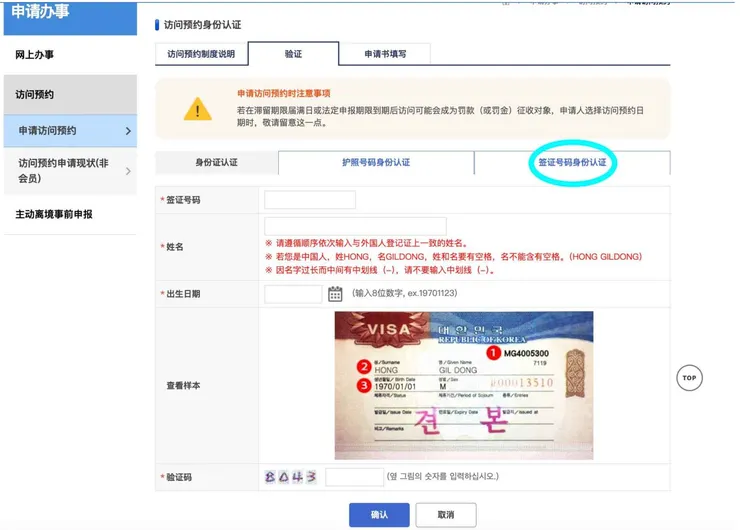
Task: Open 访问预约申请现状(非会员) sidebar item
Action: (70, 171)
